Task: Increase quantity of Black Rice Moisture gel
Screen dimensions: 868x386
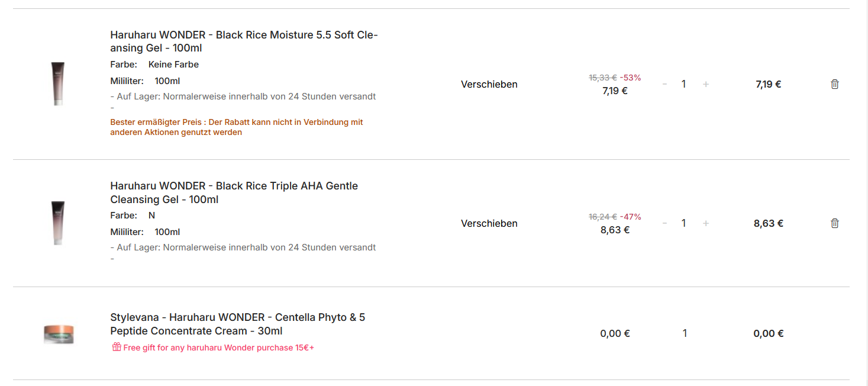Action: (x=705, y=84)
